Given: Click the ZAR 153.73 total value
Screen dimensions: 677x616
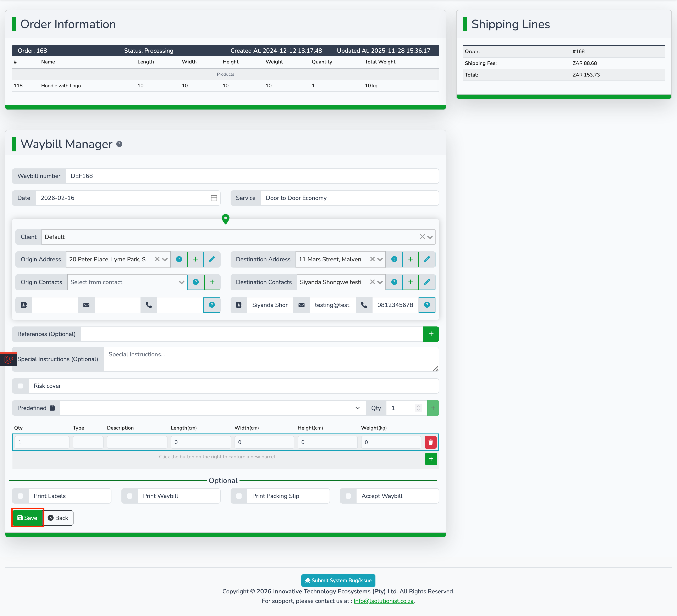Looking at the screenshot, I should click(x=586, y=75).
